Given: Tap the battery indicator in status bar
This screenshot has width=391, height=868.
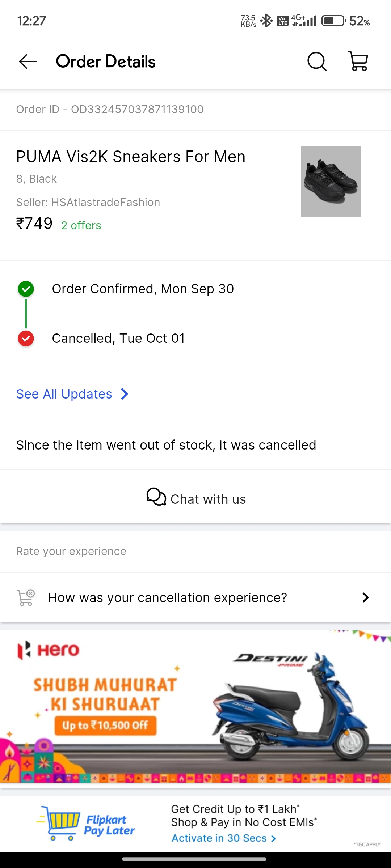Looking at the screenshot, I should tap(333, 21).
